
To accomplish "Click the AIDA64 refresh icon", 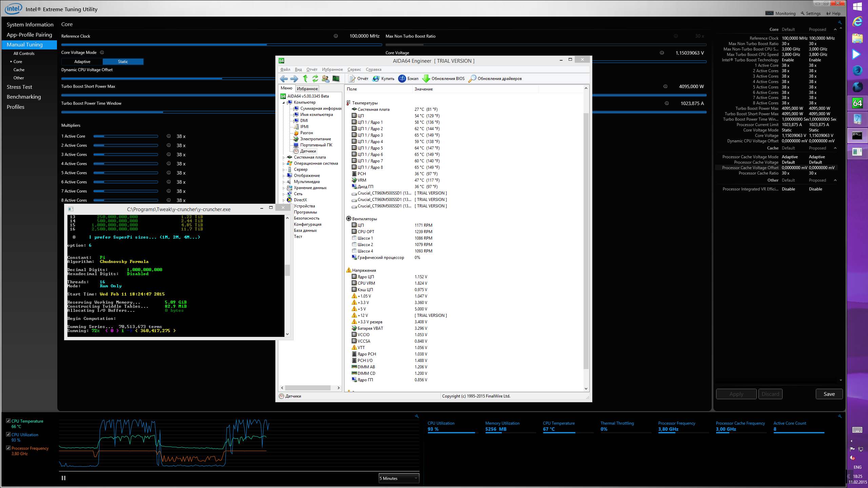I will point(315,79).
